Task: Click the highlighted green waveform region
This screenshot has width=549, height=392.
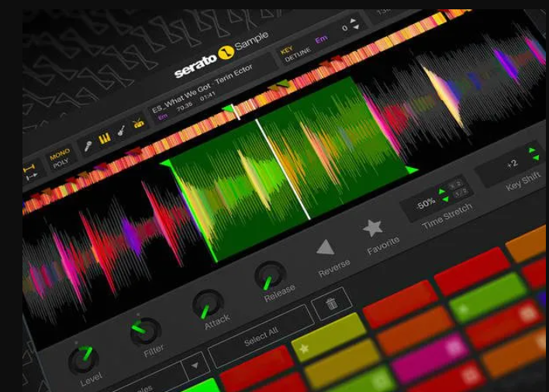Action: pos(291,170)
